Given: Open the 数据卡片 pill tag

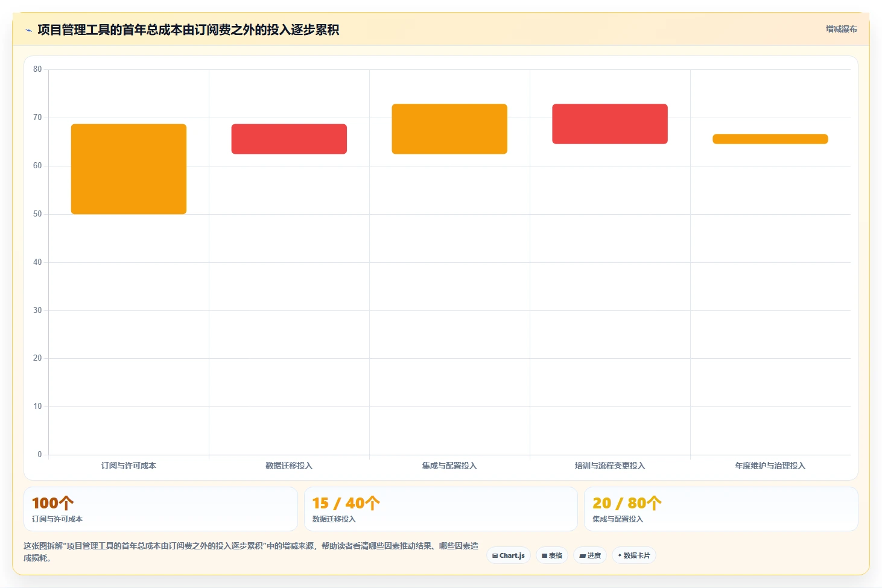Looking at the screenshot, I should click(634, 555).
